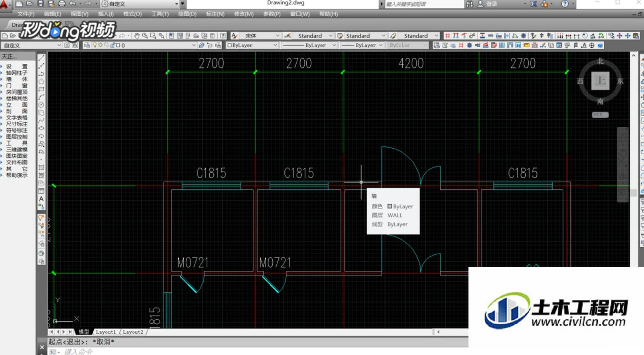Select the multiline Text A tool
The width and height of the screenshot is (644, 355).
41,199
